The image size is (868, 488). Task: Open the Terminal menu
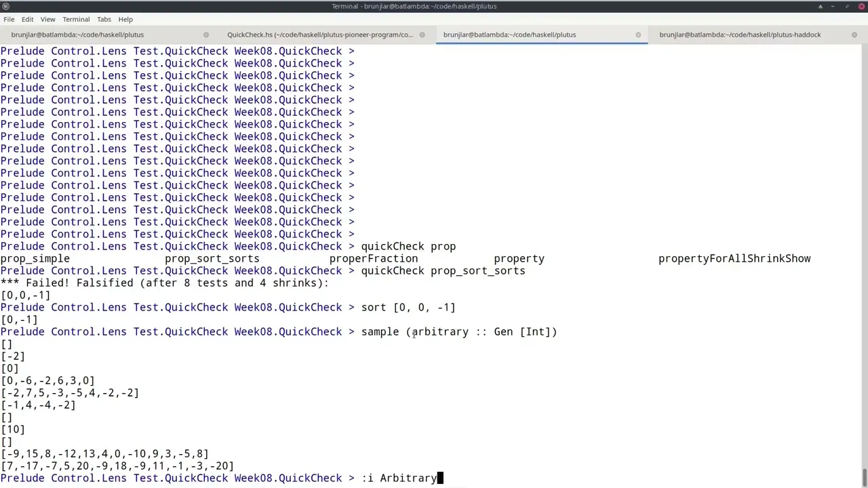coord(75,19)
